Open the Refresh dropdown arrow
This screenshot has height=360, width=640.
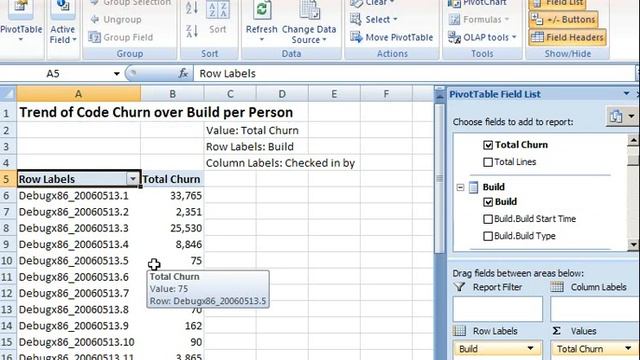coord(262,40)
